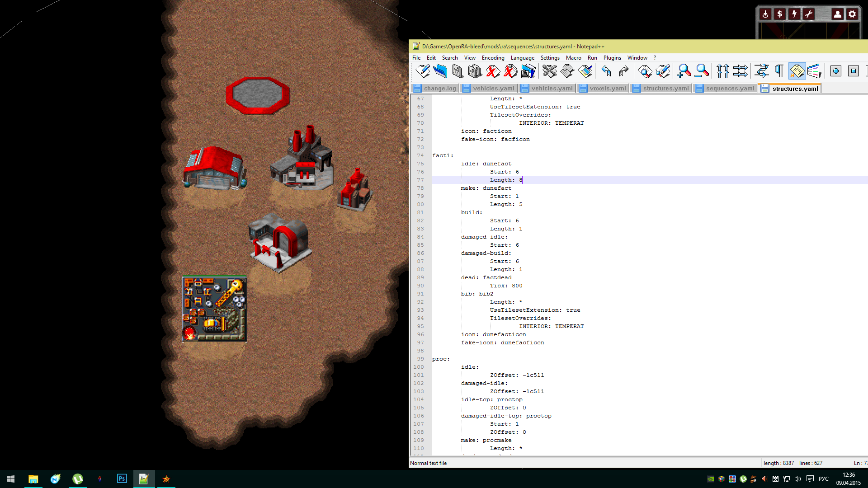Click line number 99 in the margin
The width and height of the screenshot is (868, 488).
point(420,359)
